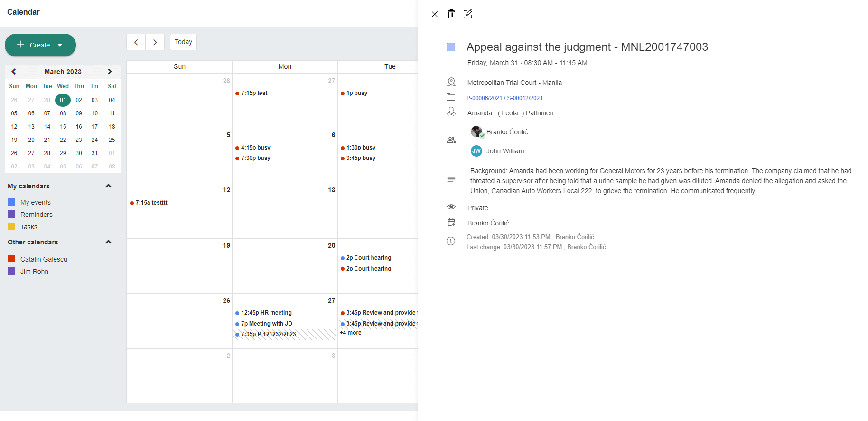The height and width of the screenshot is (421, 868).
Task: Toggle My events calendar checkbox
Action: pyautogui.click(x=11, y=202)
